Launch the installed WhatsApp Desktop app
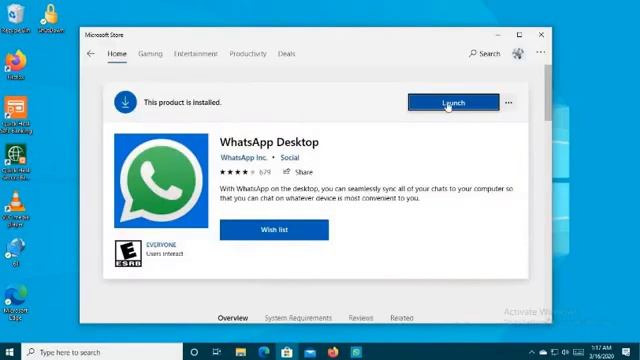 [x=453, y=102]
